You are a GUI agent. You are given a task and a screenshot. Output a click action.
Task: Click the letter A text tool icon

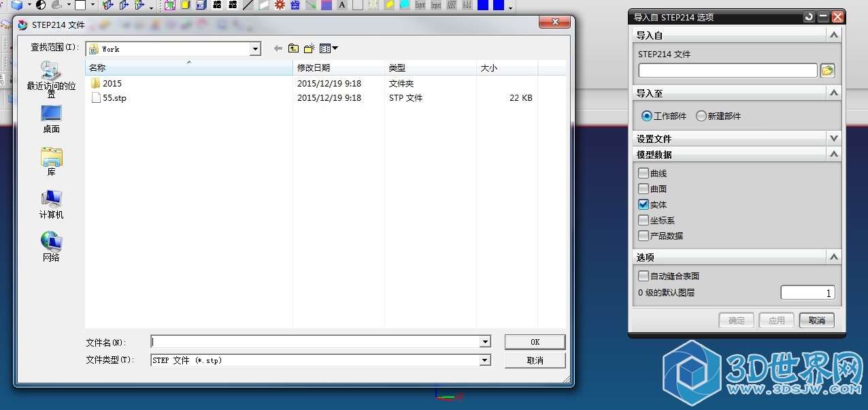[341, 5]
